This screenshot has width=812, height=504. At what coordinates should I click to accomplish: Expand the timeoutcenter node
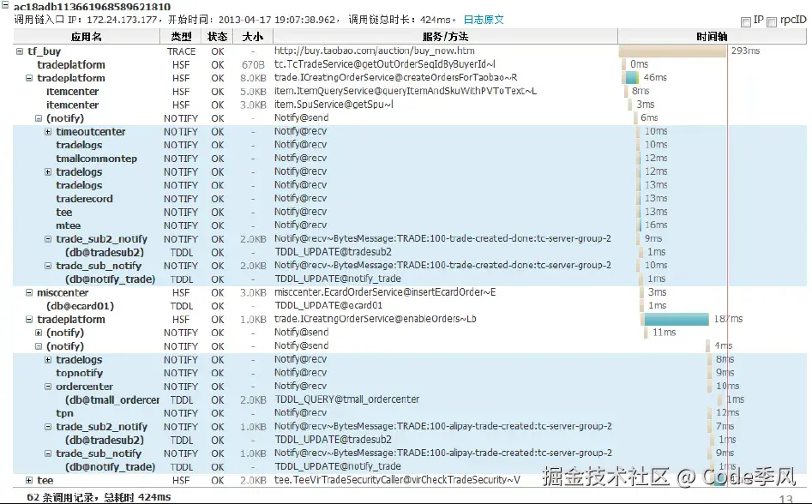click(48, 132)
